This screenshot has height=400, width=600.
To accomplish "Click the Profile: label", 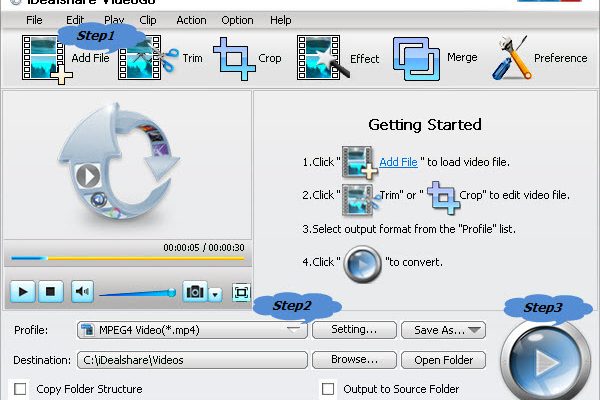I will click(31, 330).
